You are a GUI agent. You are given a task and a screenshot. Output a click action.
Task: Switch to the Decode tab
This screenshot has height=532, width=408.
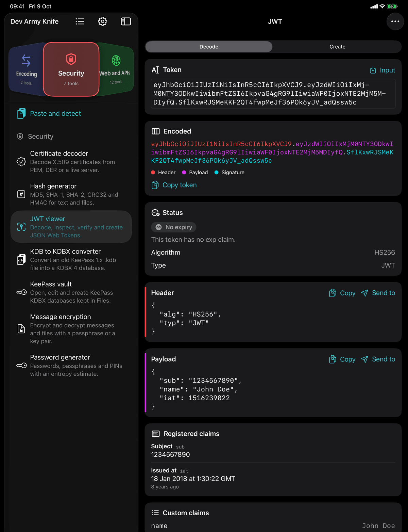pyautogui.click(x=209, y=47)
